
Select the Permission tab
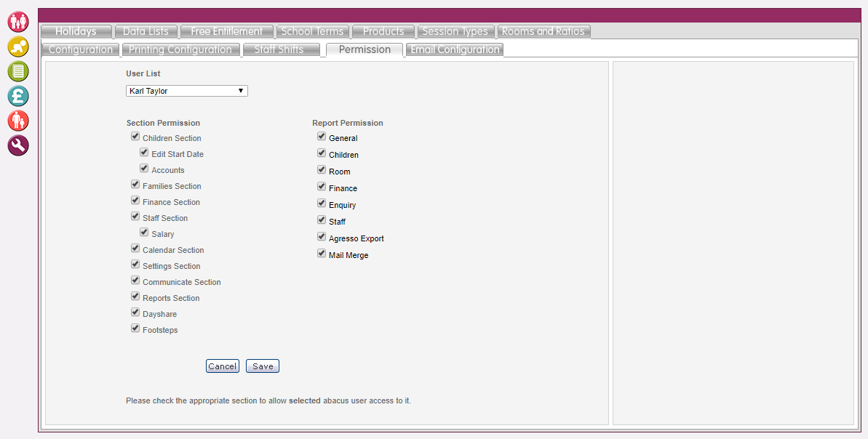pos(365,49)
